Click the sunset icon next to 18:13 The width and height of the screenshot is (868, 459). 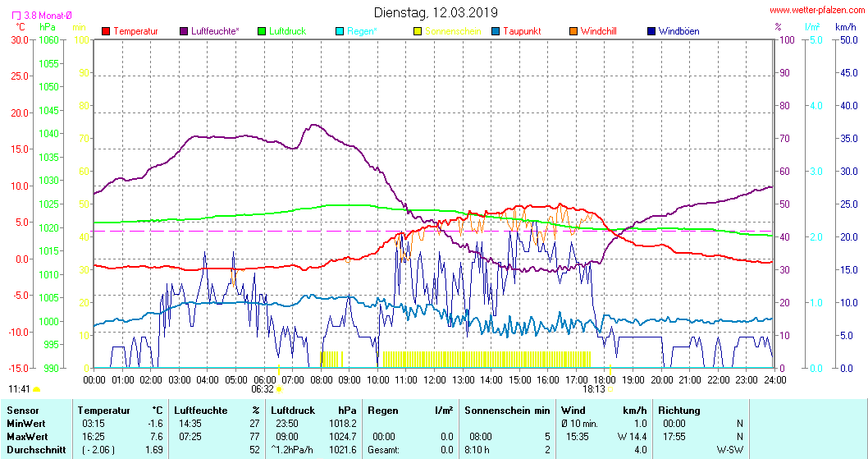[610, 389]
